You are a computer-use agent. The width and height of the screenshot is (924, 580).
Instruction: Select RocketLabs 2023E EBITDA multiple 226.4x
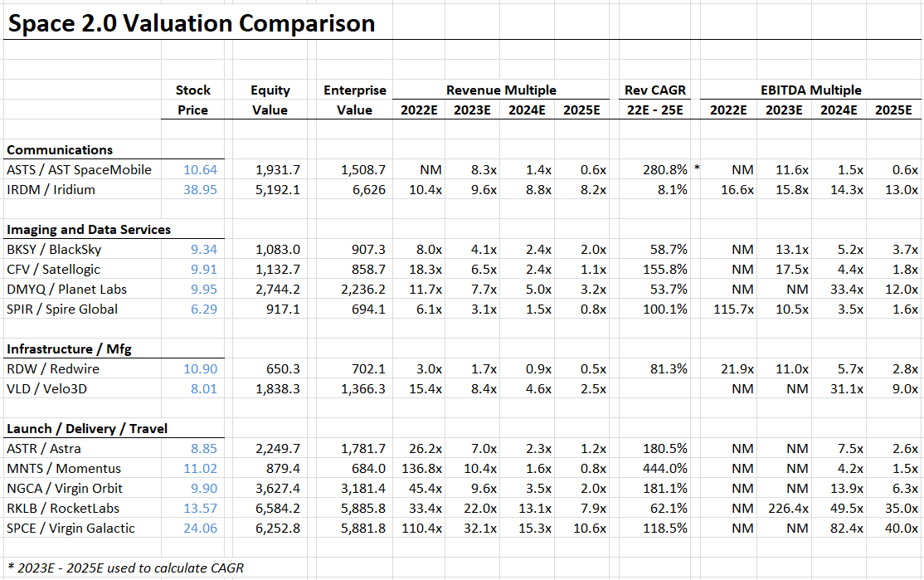click(x=789, y=509)
